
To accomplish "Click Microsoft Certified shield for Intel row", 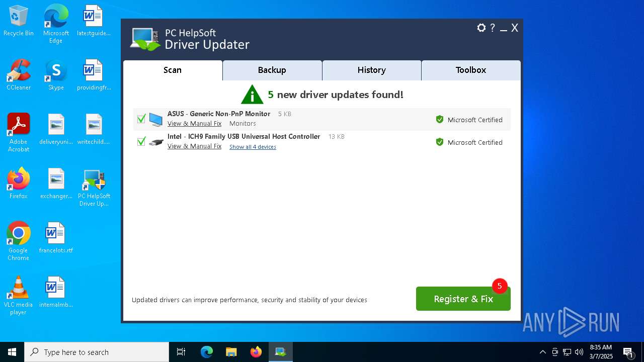I will click(440, 142).
